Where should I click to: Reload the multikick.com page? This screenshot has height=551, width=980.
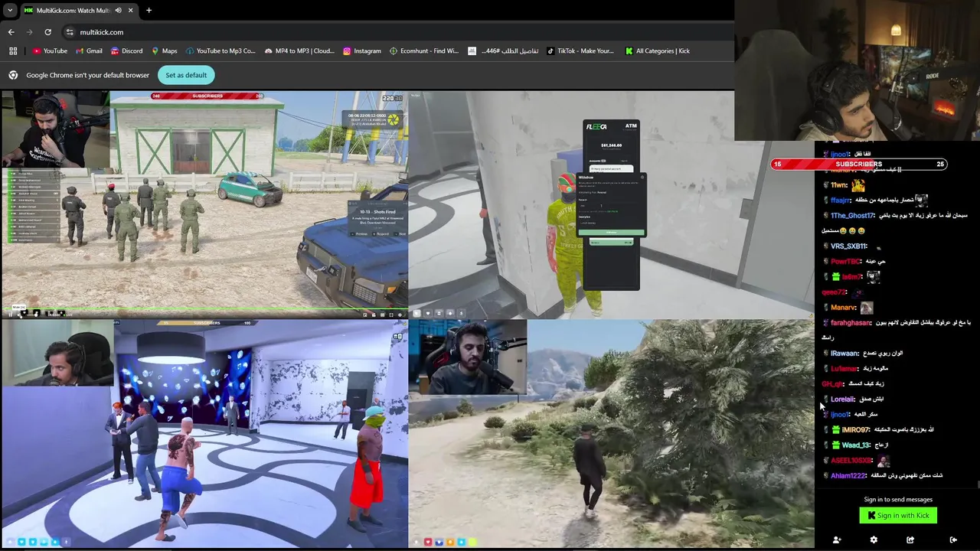[47, 32]
